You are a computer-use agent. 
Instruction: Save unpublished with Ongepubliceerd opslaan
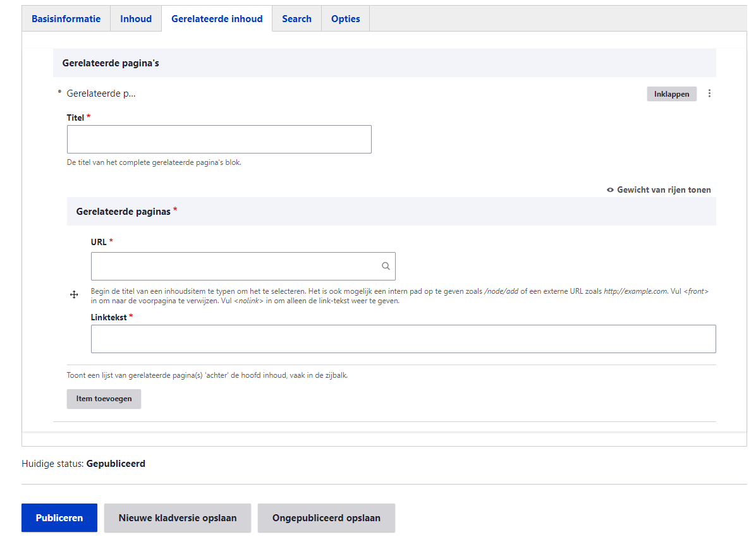[326, 518]
